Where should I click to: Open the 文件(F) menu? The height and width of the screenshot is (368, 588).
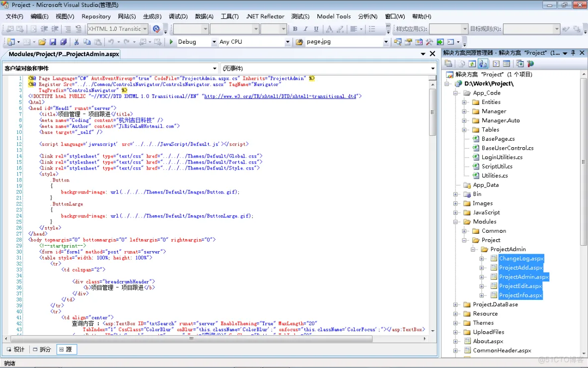(14, 16)
